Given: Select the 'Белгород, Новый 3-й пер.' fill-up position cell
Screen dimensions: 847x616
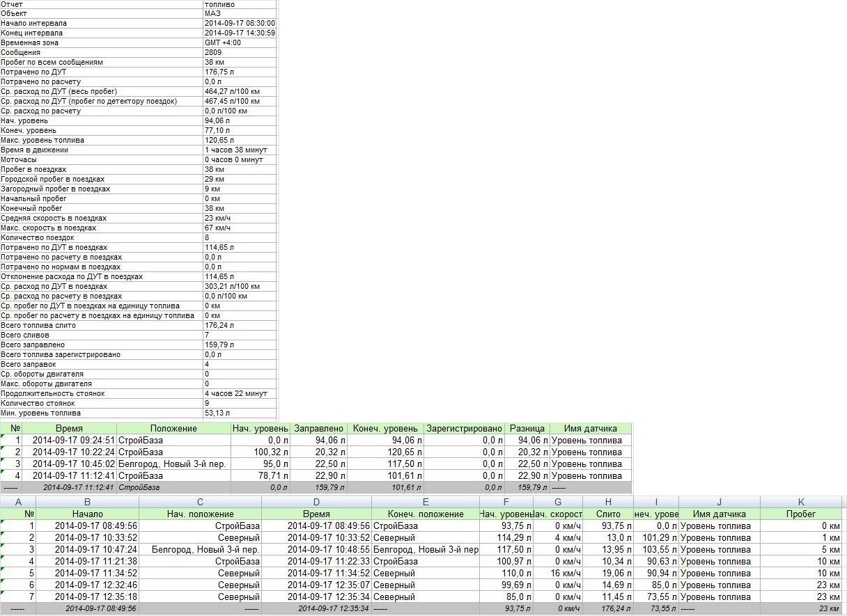Looking at the screenshot, I should tap(173, 464).
